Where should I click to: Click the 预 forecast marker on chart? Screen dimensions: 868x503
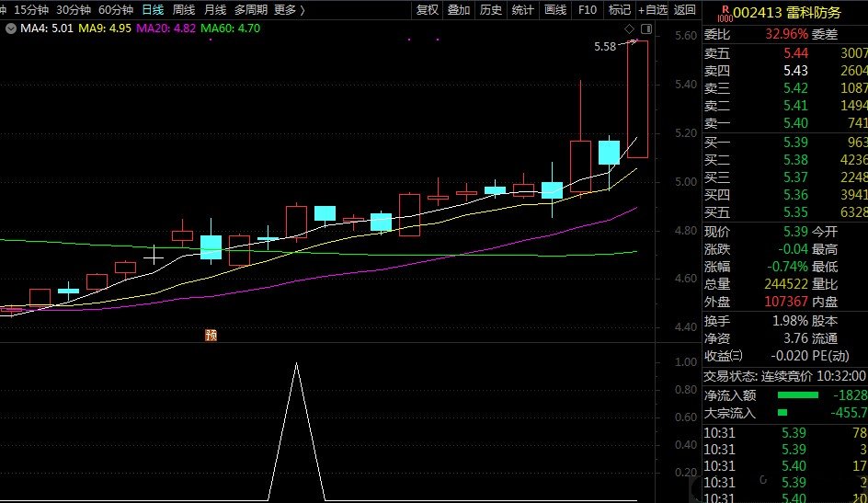coord(211,336)
